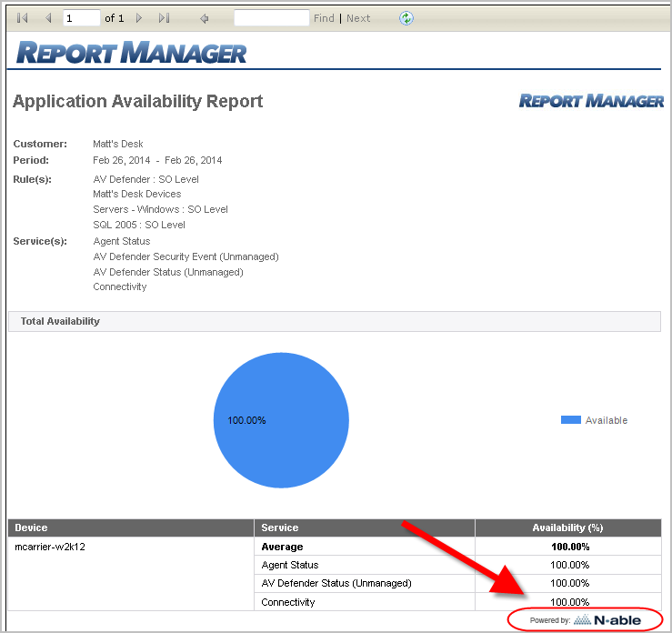The height and width of the screenshot is (633, 672).
Task: Go to the next report page
Action: click(139, 18)
